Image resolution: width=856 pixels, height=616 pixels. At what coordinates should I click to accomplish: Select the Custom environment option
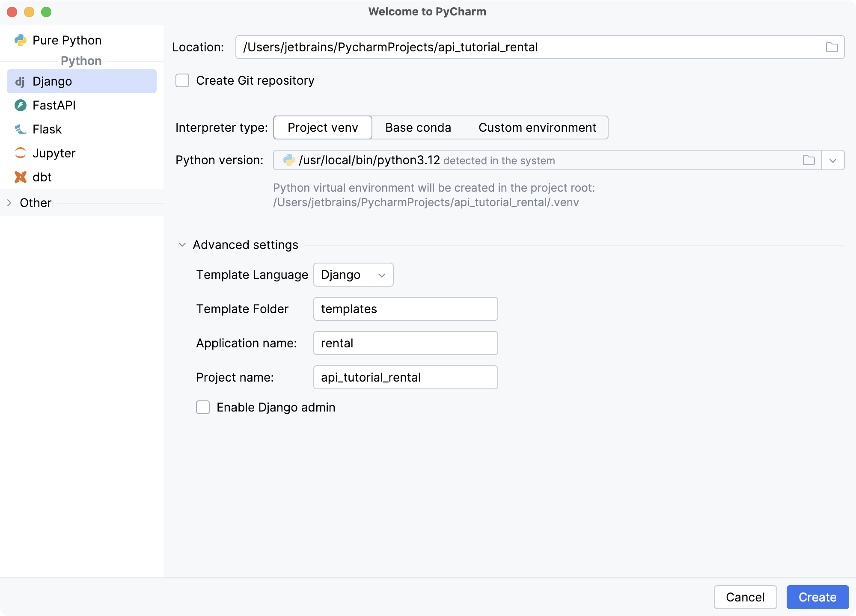click(538, 127)
